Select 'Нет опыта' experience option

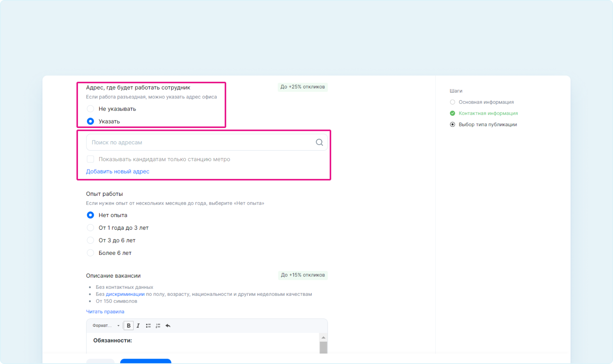[90, 215]
